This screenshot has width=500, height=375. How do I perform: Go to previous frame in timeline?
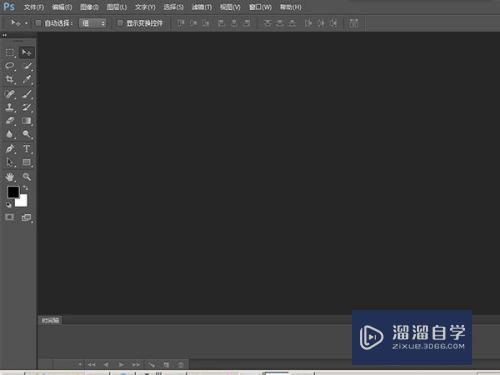click(x=106, y=365)
